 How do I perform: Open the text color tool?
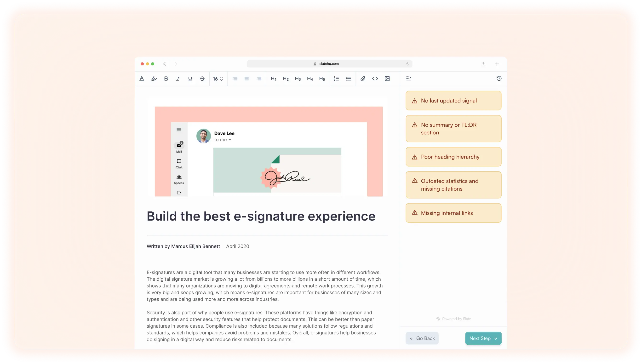pos(142,79)
